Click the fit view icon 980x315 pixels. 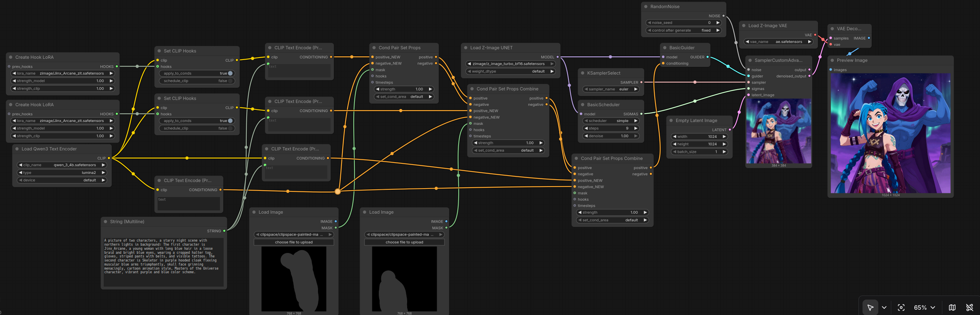pyautogui.click(x=901, y=307)
